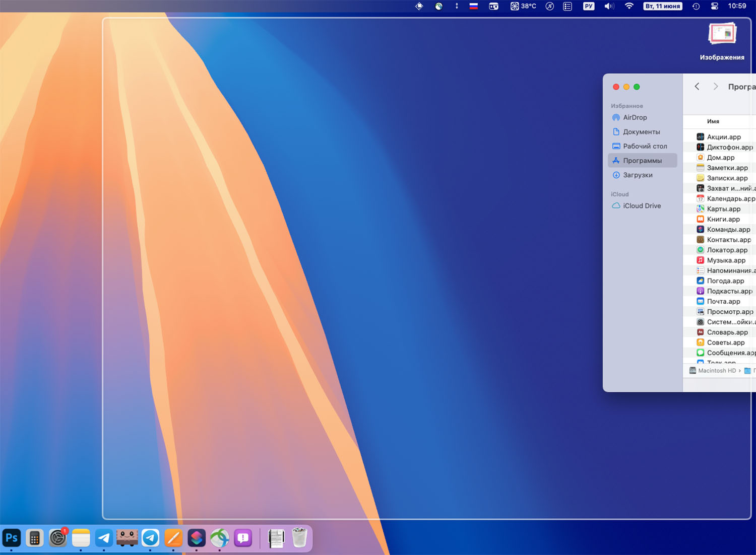Screen dimensions: 756x555
Task: Open Photoshop from the Dock
Action: pyautogui.click(x=12, y=538)
